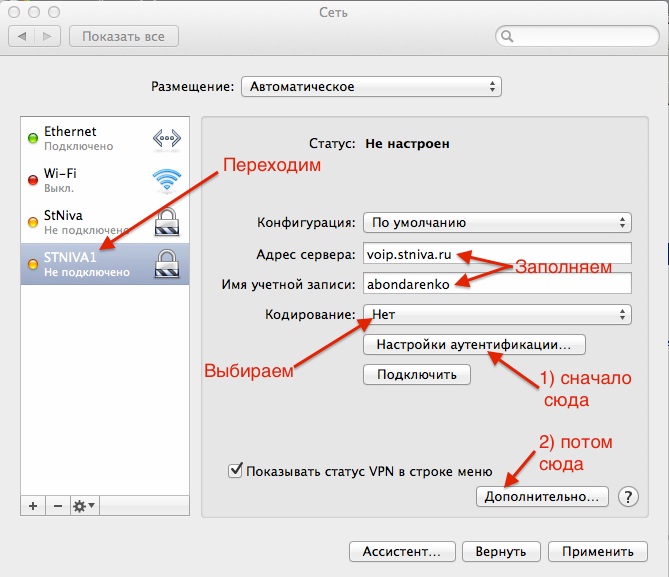The height and width of the screenshot is (577, 669).
Task: Open Настройки аутентификации settings
Action: tap(474, 345)
